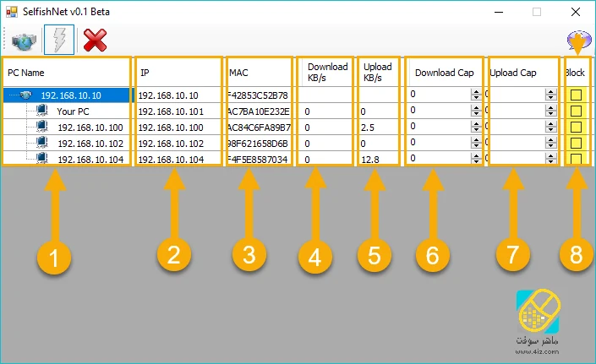Click the network discovery globe icon

pyautogui.click(x=24, y=41)
